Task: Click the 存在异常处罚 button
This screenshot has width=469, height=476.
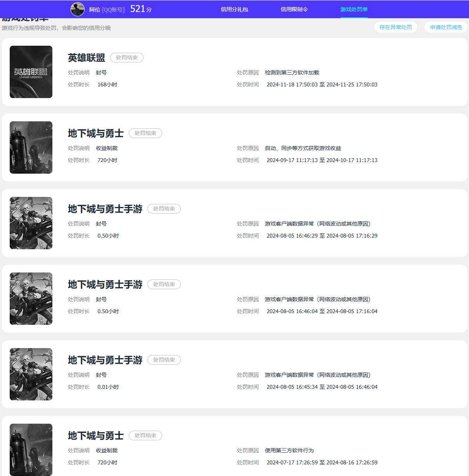Action: pos(396,27)
